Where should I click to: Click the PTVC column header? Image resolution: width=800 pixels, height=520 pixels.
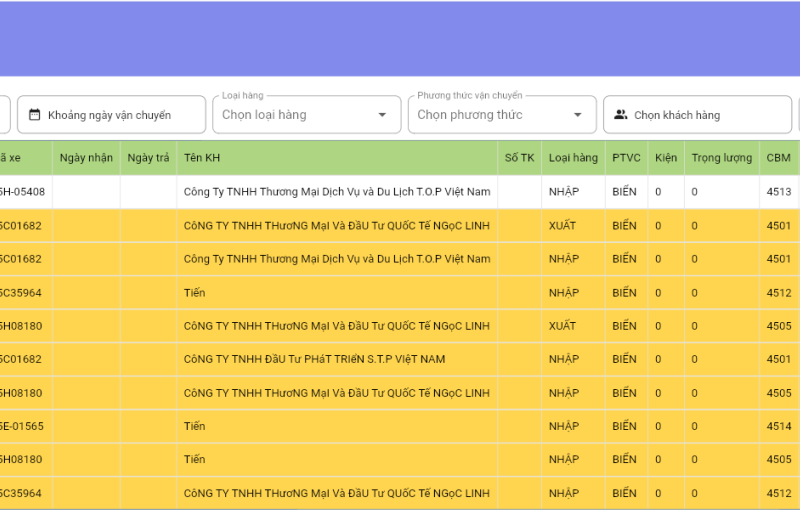pos(626,158)
